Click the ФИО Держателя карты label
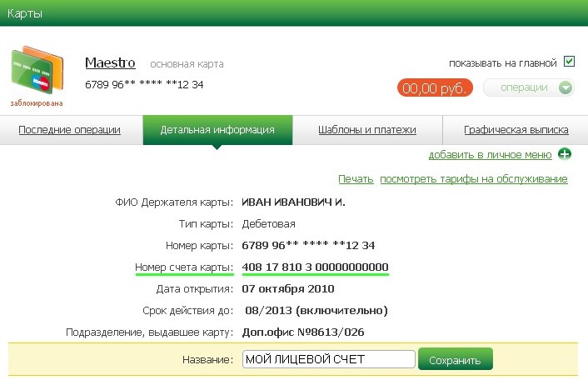Viewport: 588px width, 380px height. (174, 202)
